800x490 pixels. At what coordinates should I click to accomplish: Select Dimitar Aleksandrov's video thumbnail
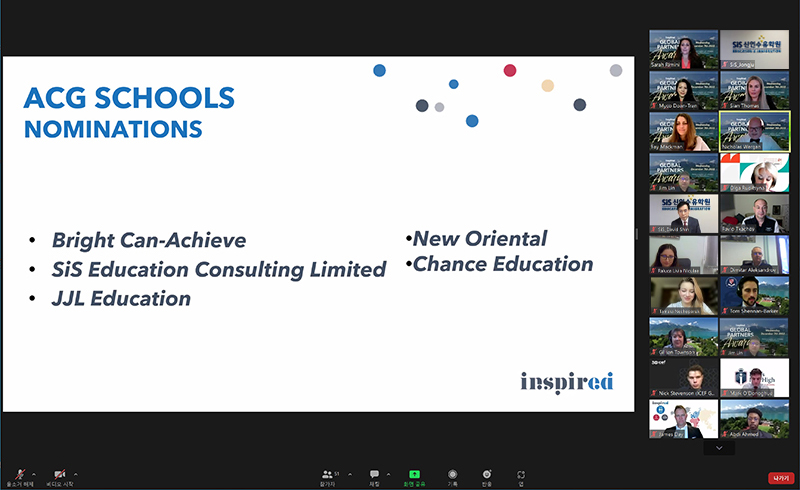tap(755, 255)
